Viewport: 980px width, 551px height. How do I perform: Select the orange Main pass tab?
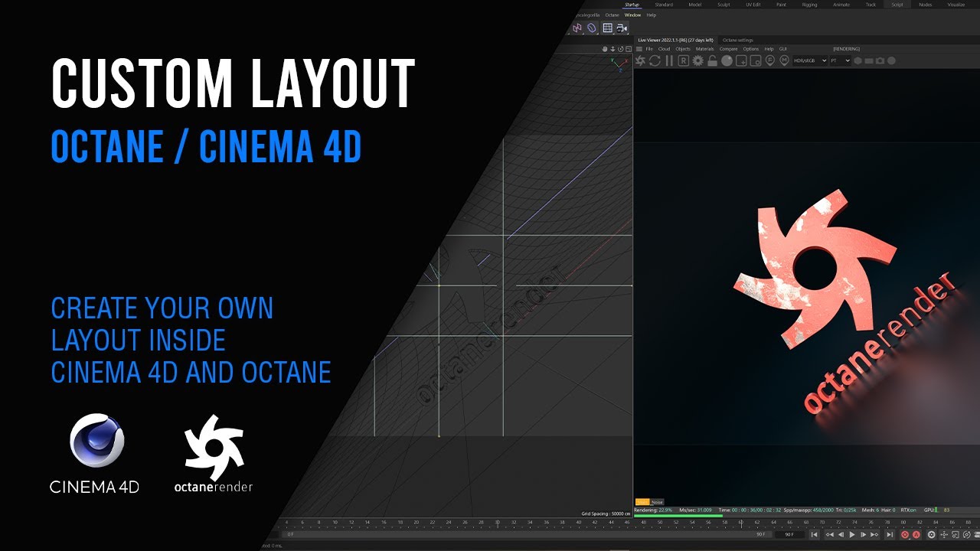click(642, 502)
